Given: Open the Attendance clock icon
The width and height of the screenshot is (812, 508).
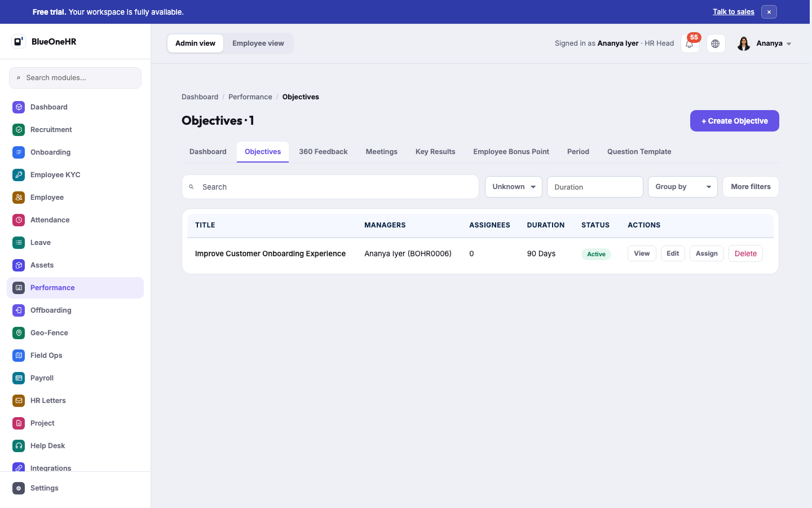Looking at the screenshot, I should pos(19,220).
